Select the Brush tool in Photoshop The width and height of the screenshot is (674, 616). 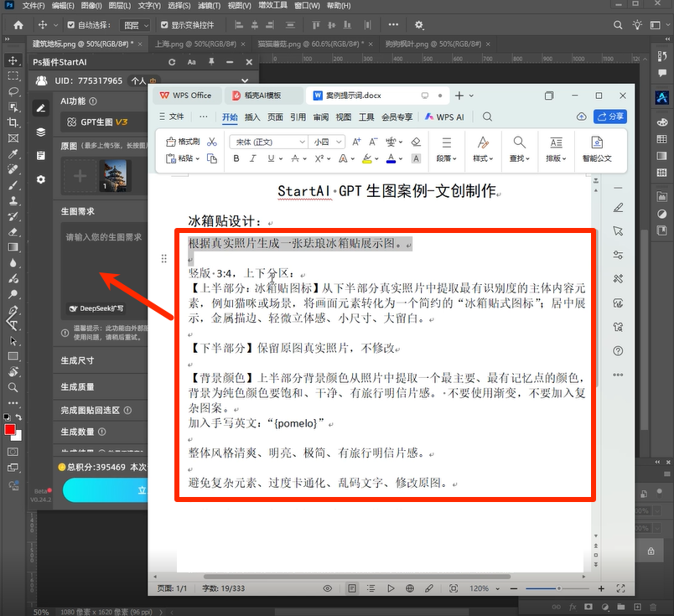[x=13, y=185]
